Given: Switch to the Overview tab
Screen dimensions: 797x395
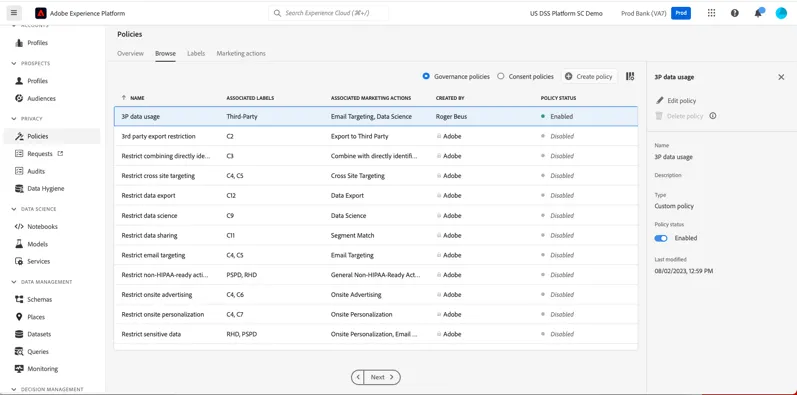Looking at the screenshot, I should (x=131, y=53).
